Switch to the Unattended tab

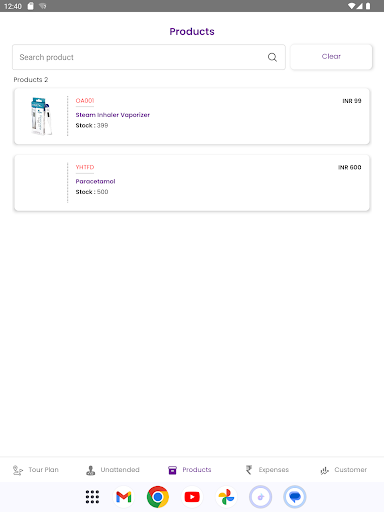113,470
